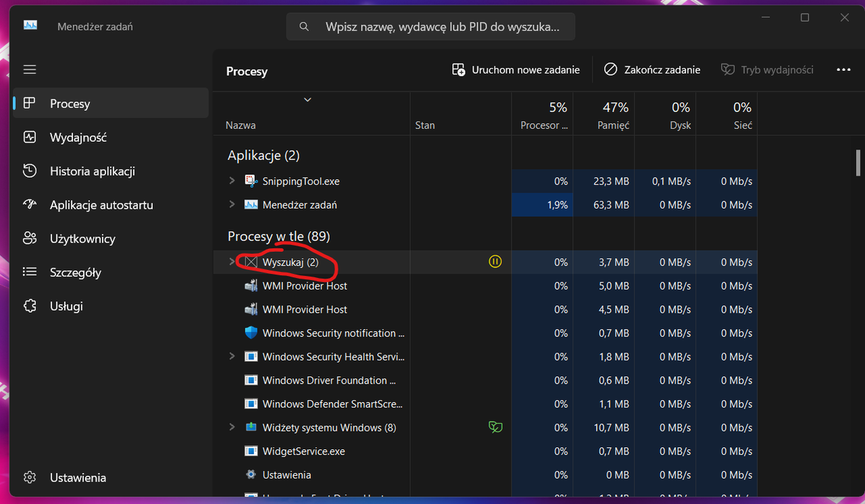865x504 pixels.
Task: Expand the Menedżer zadań process group
Action: pyautogui.click(x=232, y=205)
